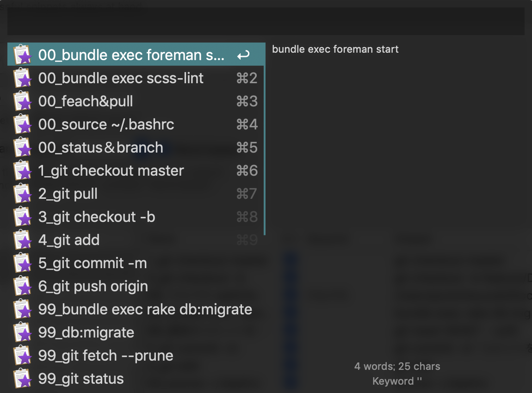Choose the 2_git pull snippet

click(x=68, y=194)
